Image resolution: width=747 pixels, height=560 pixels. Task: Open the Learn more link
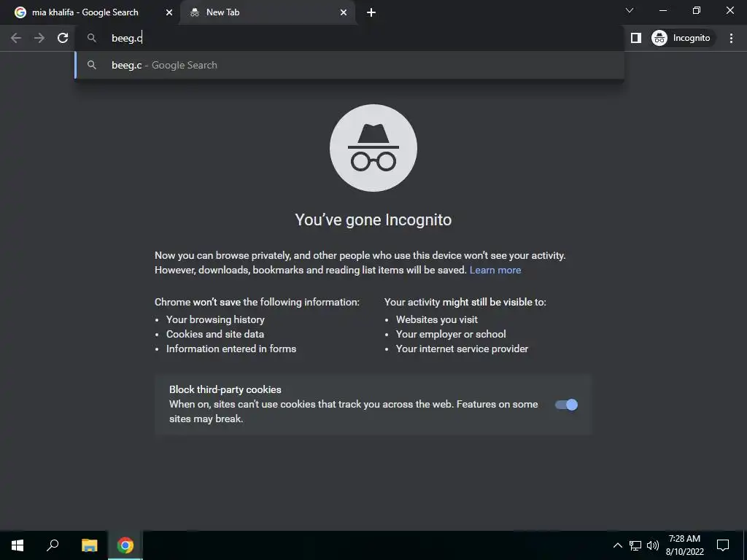pos(495,270)
